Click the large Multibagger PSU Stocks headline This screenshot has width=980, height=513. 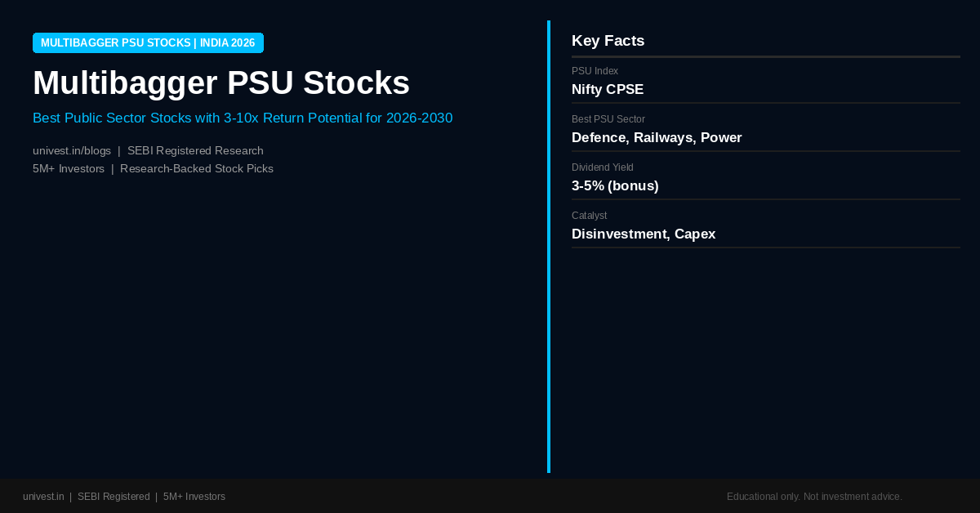[x=221, y=83]
